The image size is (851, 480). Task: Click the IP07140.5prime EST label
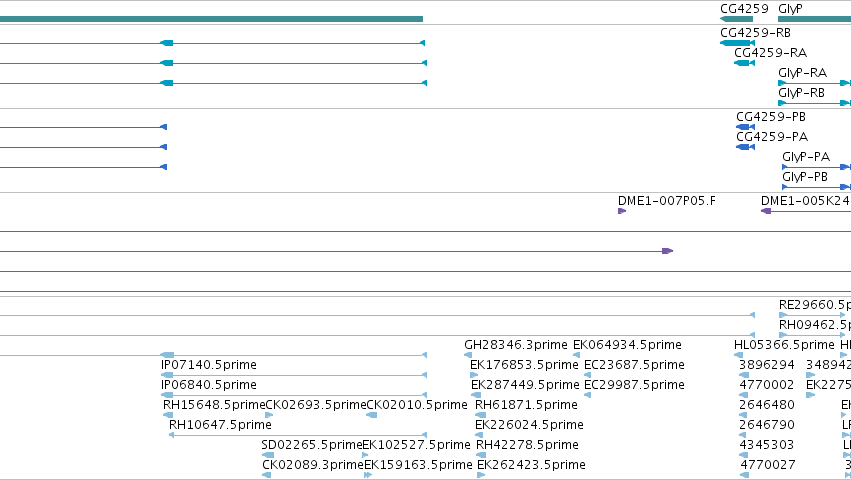pyautogui.click(x=209, y=365)
